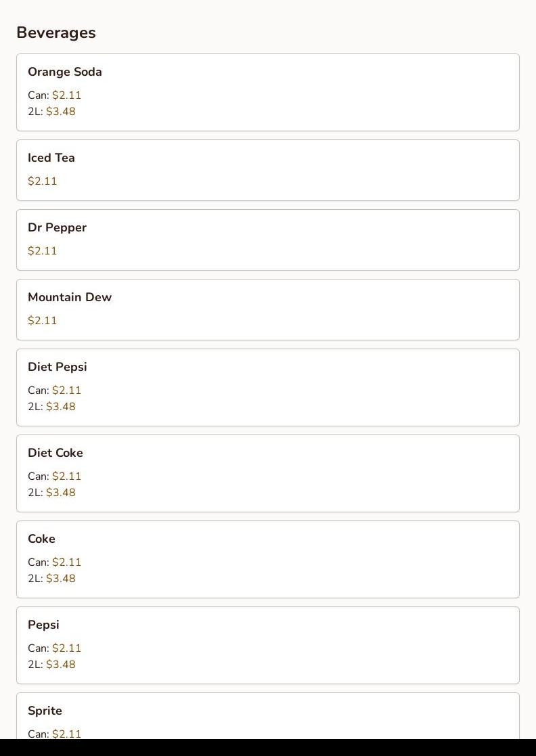The width and height of the screenshot is (536, 756).
Task: Select the Sprite item heading
Action: click(x=45, y=711)
